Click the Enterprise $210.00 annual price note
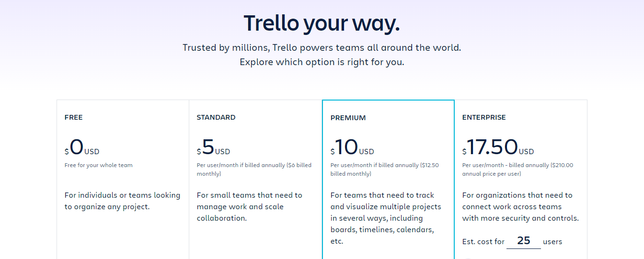The image size is (644, 259). (518, 169)
